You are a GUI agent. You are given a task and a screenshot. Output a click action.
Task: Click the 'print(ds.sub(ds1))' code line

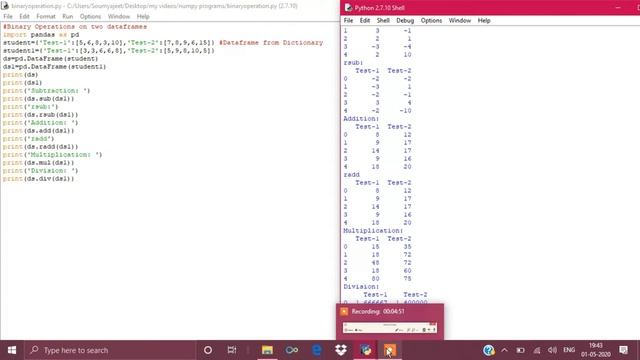click(x=39, y=99)
